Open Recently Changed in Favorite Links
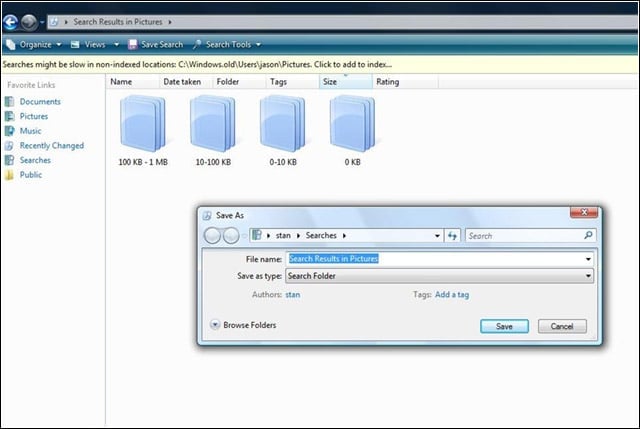 51,146
